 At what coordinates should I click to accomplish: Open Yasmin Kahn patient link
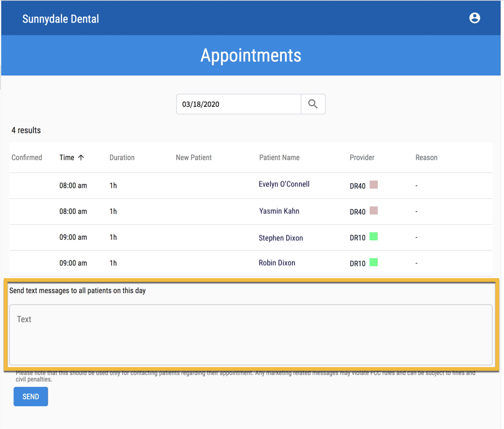point(279,211)
